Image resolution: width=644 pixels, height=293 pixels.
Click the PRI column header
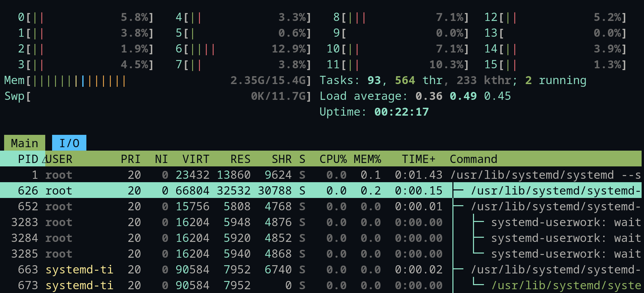(x=131, y=159)
